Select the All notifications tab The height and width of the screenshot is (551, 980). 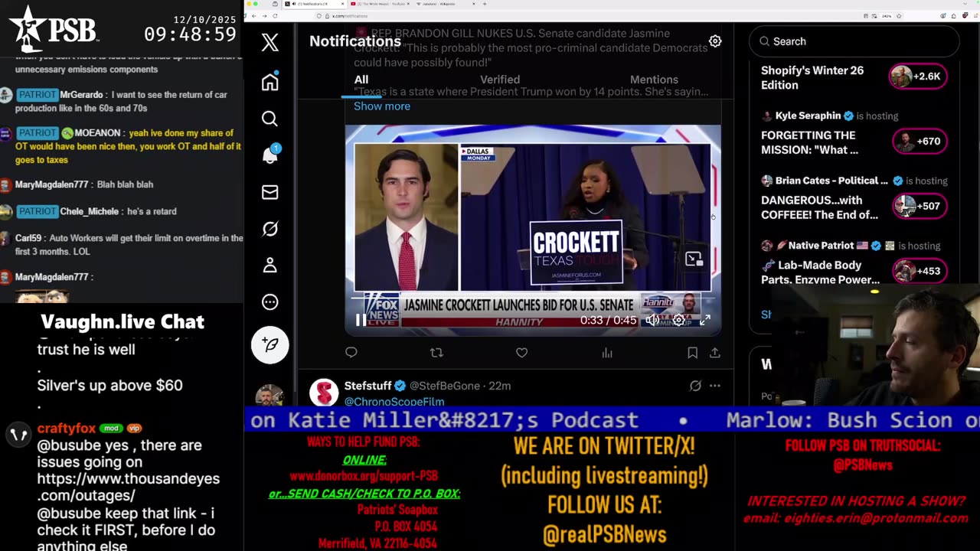point(361,80)
